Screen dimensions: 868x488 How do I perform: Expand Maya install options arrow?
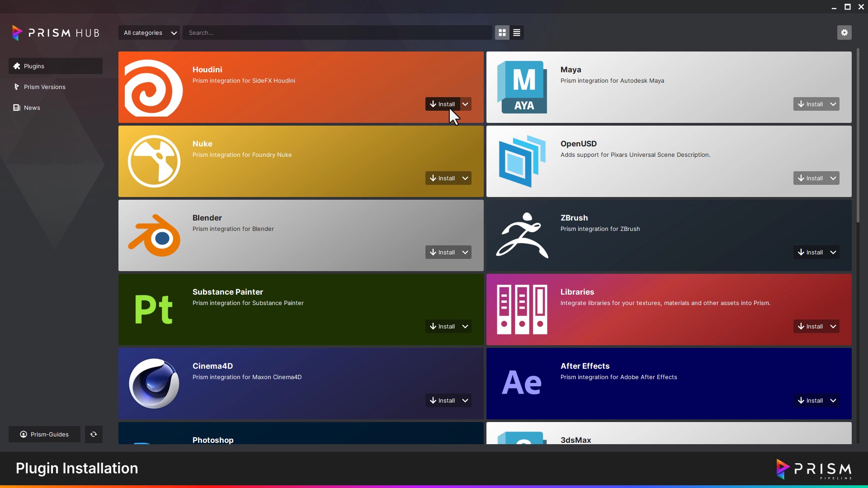click(x=834, y=104)
